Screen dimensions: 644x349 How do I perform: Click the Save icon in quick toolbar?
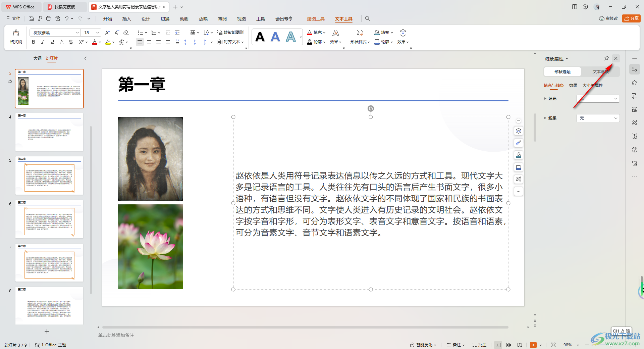[x=31, y=18]
